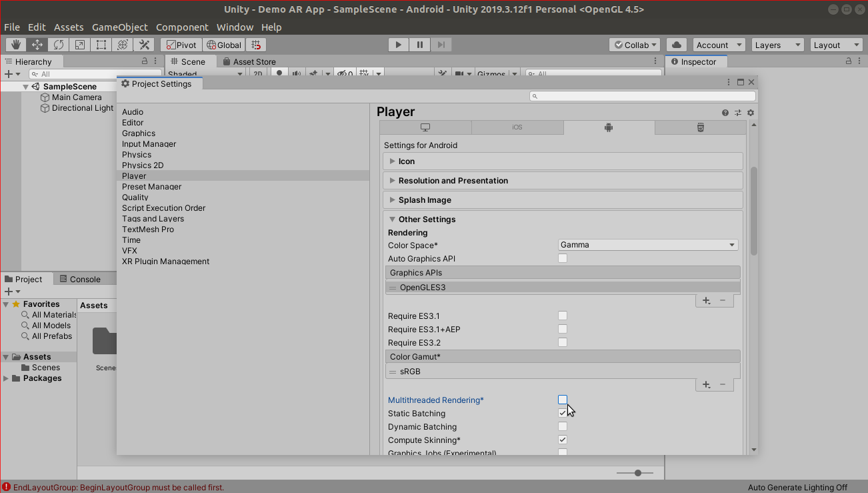Adjust Project asset icon size slider
This screenshot has height=493, width=868.
[638, 473]
